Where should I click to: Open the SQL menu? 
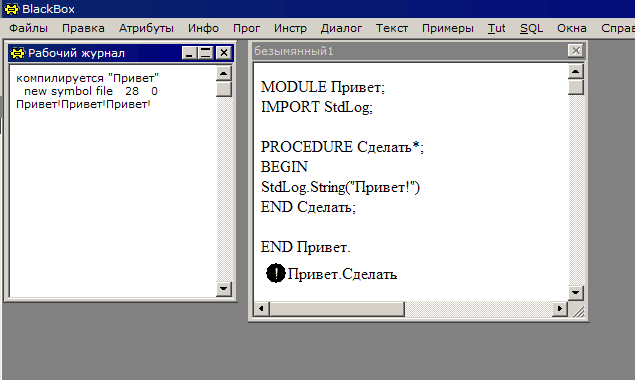pos(531,28)
